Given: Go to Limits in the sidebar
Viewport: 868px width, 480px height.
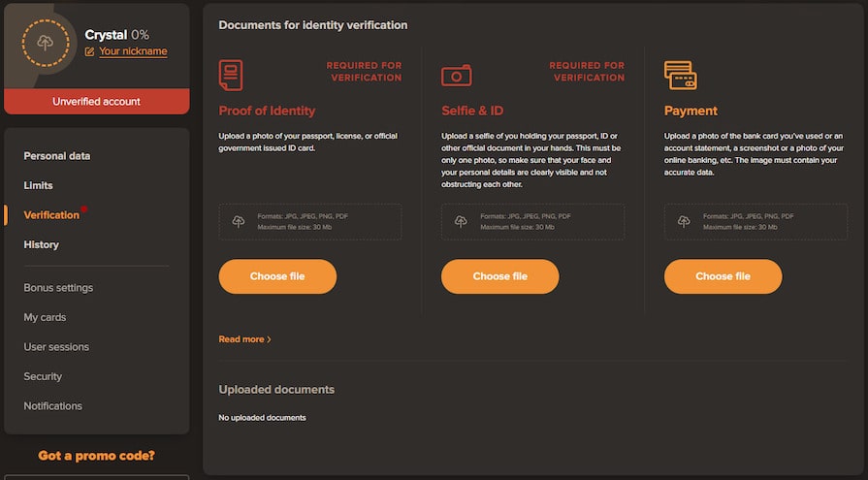Looking at the screenshot, I should pos(39,185).
